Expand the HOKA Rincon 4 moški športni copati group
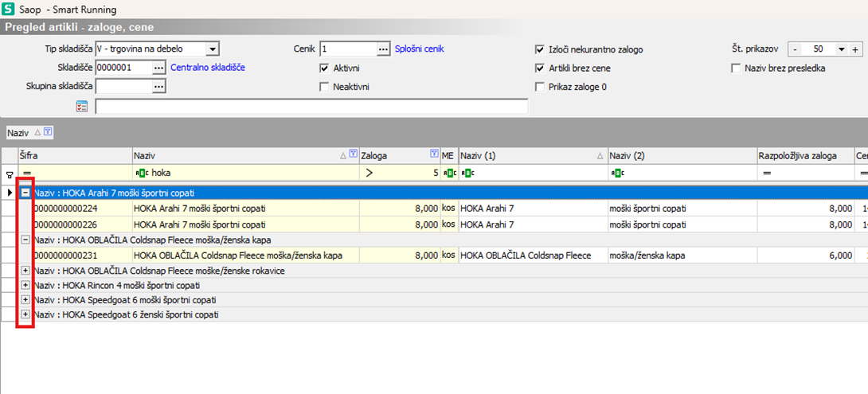This screenshot has height=394, width=868. click(x=25, y=285)
